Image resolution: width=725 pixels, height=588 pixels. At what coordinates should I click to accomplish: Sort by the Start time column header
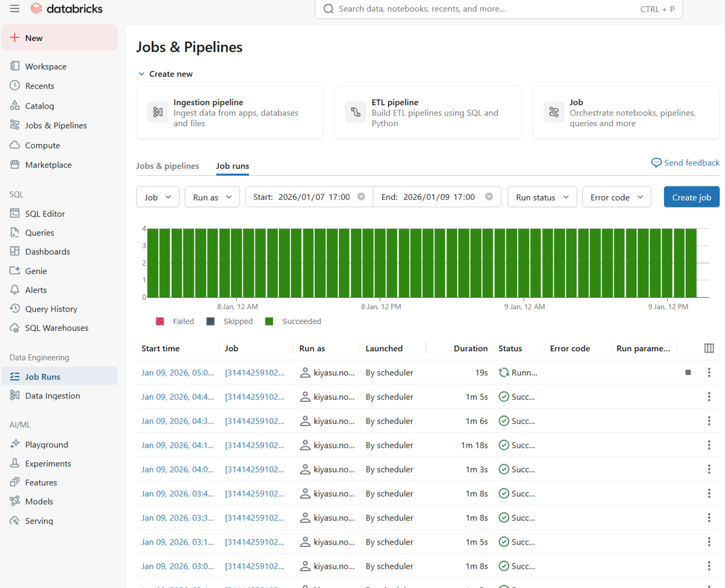point(160,348)
